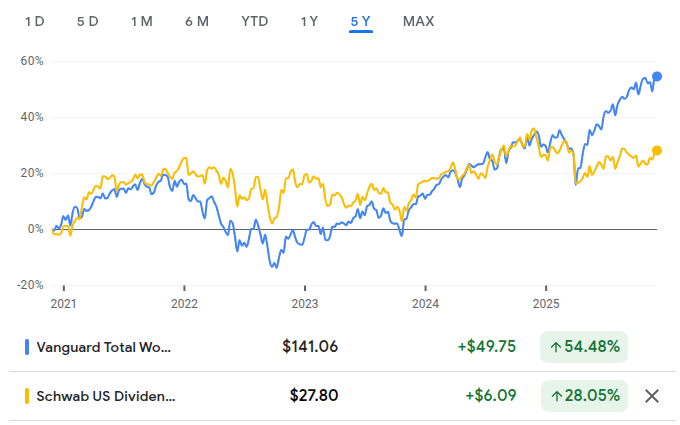The height and width of the screenshot is (425, 680).
Task: Switch to the 6 M range tab
Action: coord(197,21)
